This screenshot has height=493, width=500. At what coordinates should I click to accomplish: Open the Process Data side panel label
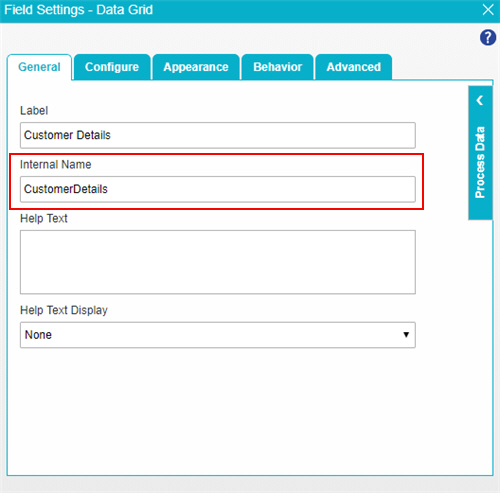[x=480, y=162]
